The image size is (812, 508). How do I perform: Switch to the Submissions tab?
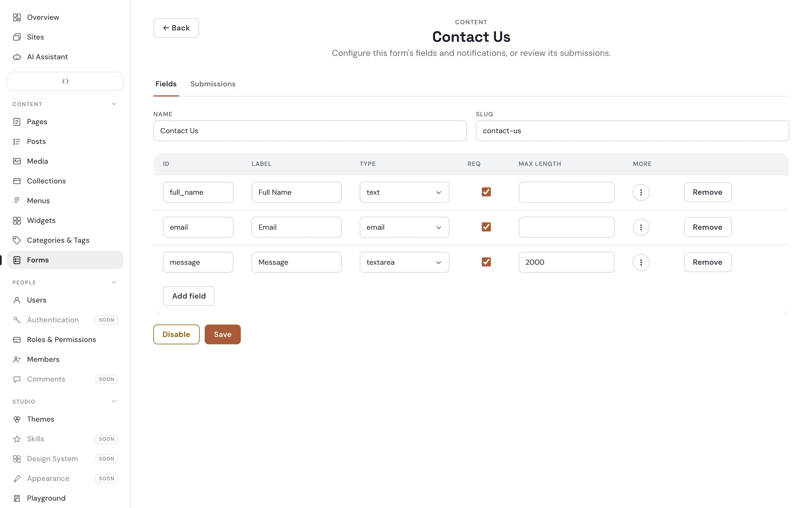click(213, 84)
